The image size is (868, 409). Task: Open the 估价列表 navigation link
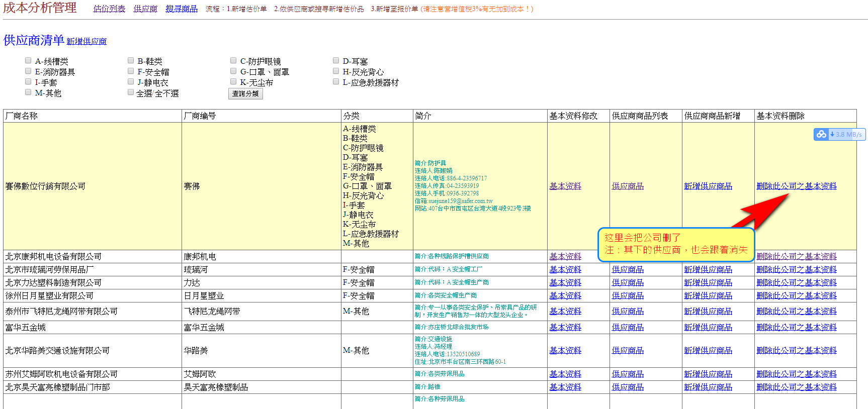pyautogui.click(x=109, y=9)
